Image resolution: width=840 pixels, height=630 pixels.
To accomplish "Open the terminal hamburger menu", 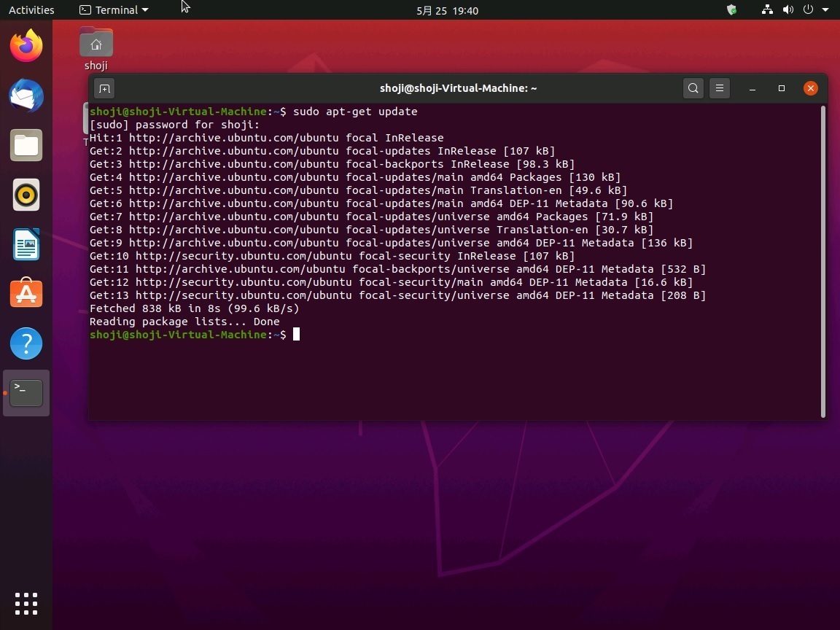I will (720, 88).
